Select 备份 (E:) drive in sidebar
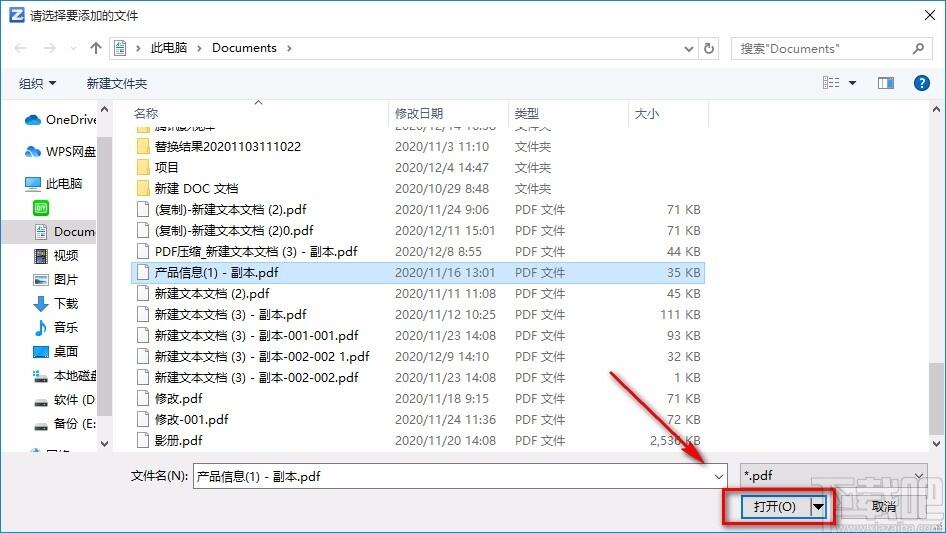The height and width of the screenshot is (533, 946). pyautogui.click(x=65, y=424)
